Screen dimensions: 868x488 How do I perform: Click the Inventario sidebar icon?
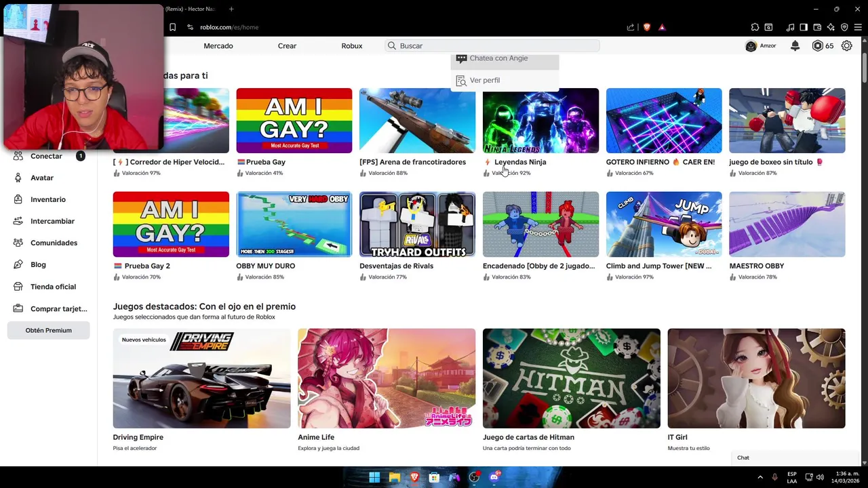18,199
